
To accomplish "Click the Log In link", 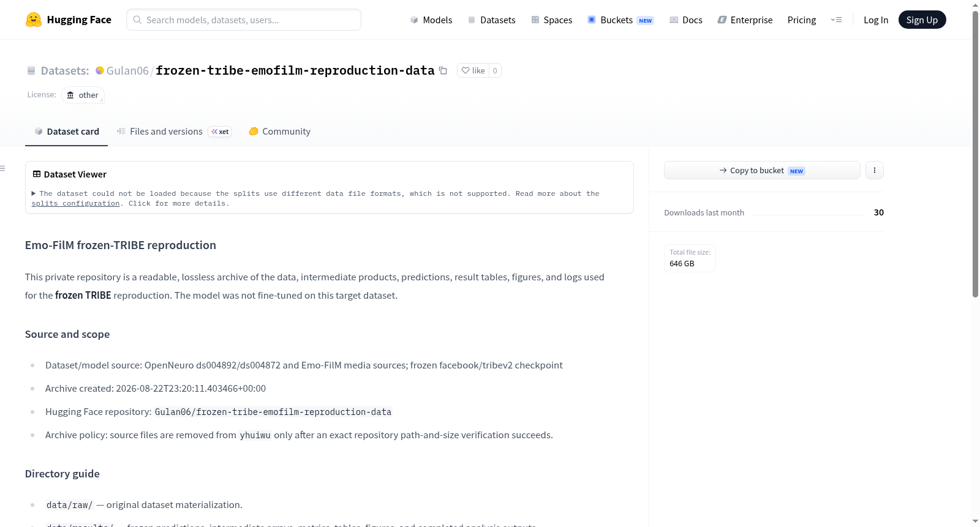I will pyautogui.click(x=876, y=20).
